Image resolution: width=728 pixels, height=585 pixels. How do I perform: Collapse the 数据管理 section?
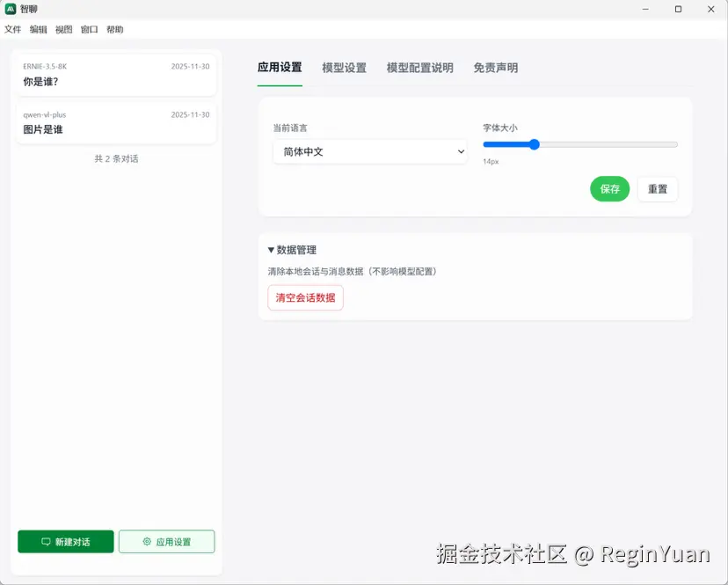pyautogui.click(x=295, y=249)
